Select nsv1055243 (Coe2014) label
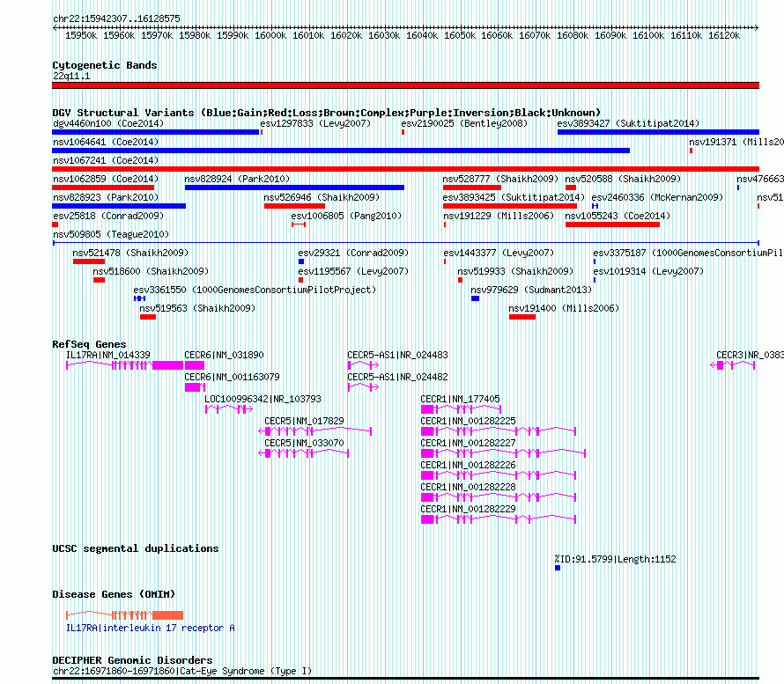The image size is (784, 684). click(x=618, y=216)
